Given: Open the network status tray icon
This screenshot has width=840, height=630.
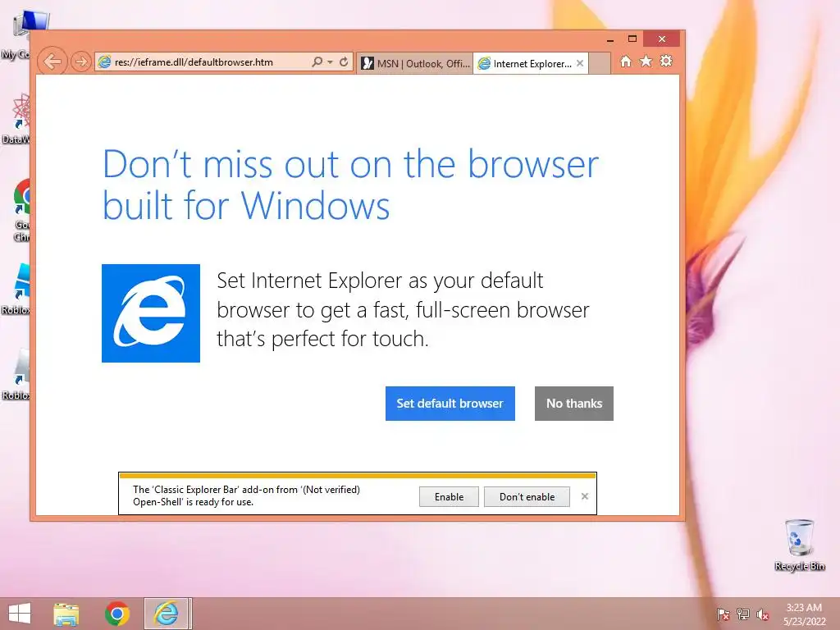Looking at the screenshot, I should coord(743,614).
